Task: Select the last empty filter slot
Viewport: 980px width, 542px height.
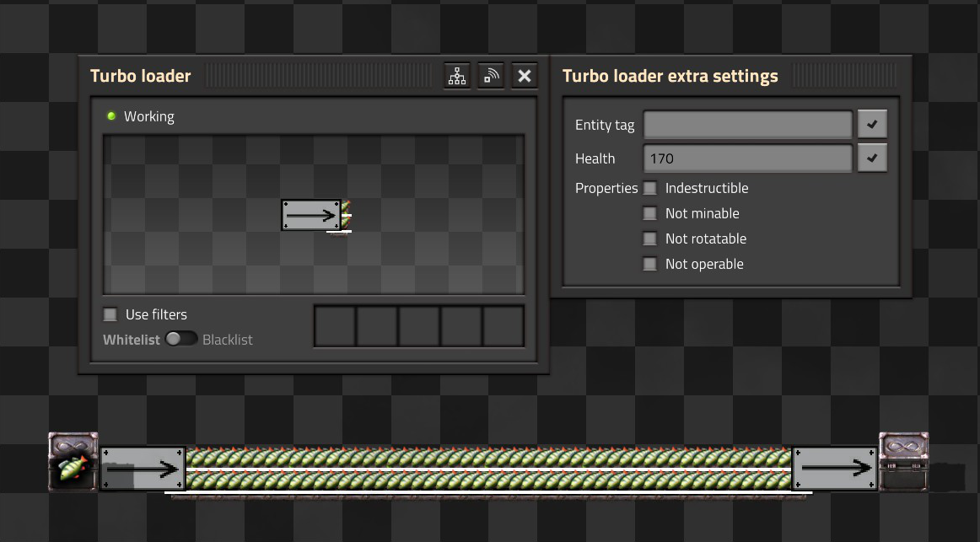Action: pos(503,326)
